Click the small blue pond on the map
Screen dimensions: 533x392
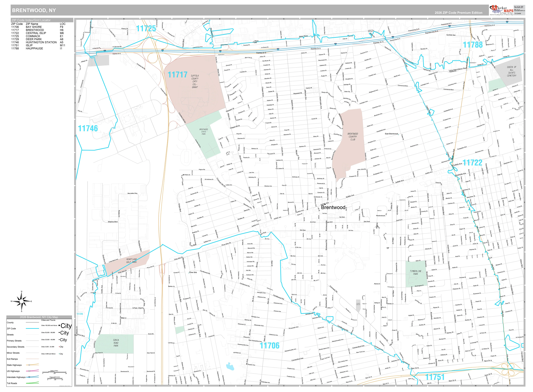pyautogui.click(x=230, y=366)
